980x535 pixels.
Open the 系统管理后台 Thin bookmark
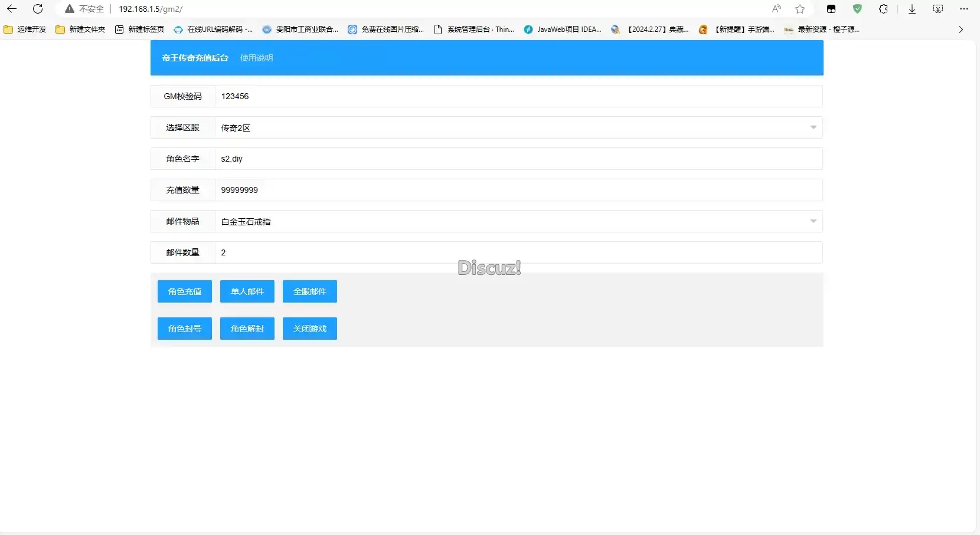[x=474, y=29]
